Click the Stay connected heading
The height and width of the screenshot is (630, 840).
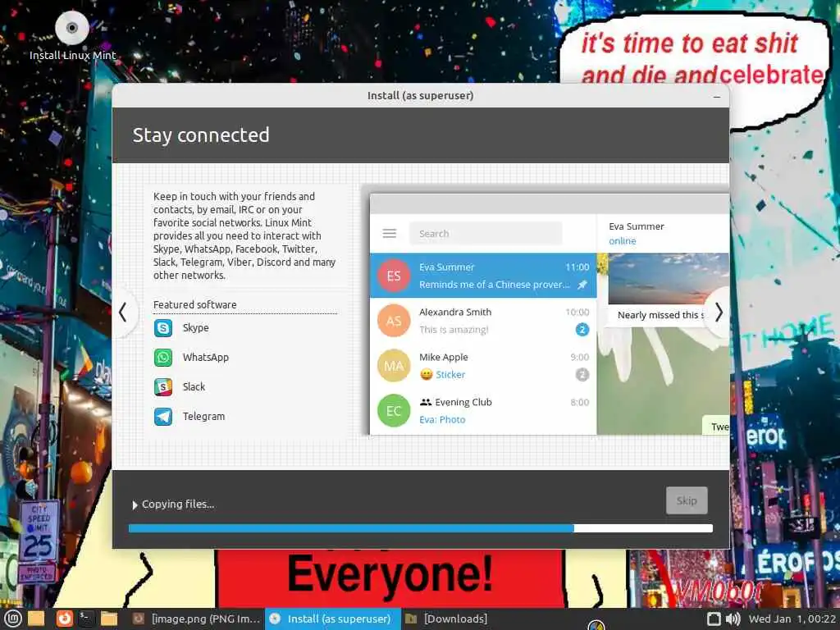pos(201,135)
